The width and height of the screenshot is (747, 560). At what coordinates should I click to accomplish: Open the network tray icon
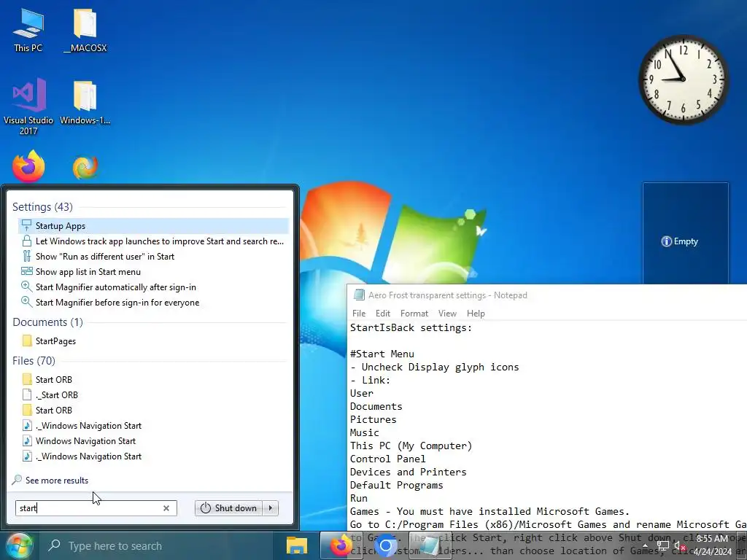(x=662, y=545)
